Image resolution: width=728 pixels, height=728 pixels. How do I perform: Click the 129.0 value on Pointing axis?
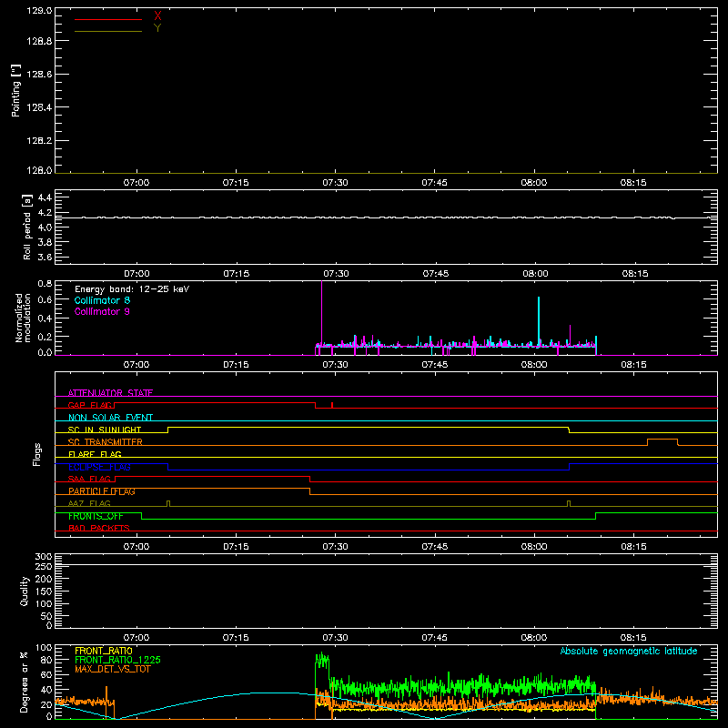tap(39, 10)
